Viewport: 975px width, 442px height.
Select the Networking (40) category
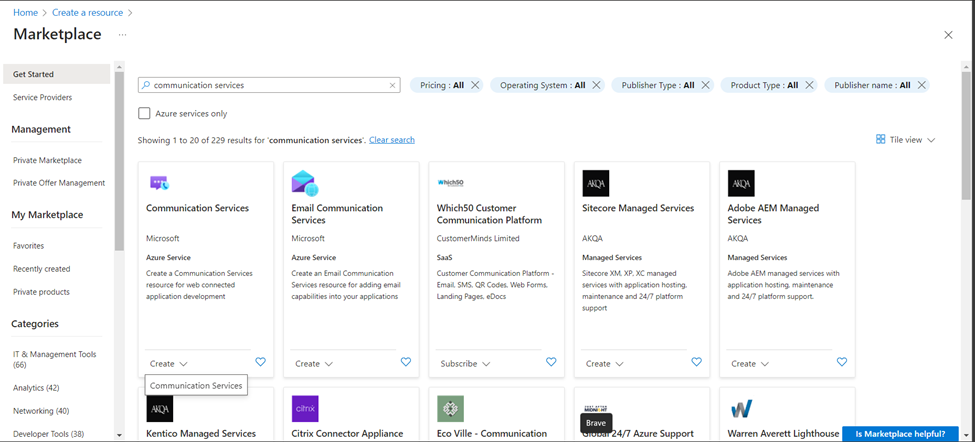click(x=41, y=410)
